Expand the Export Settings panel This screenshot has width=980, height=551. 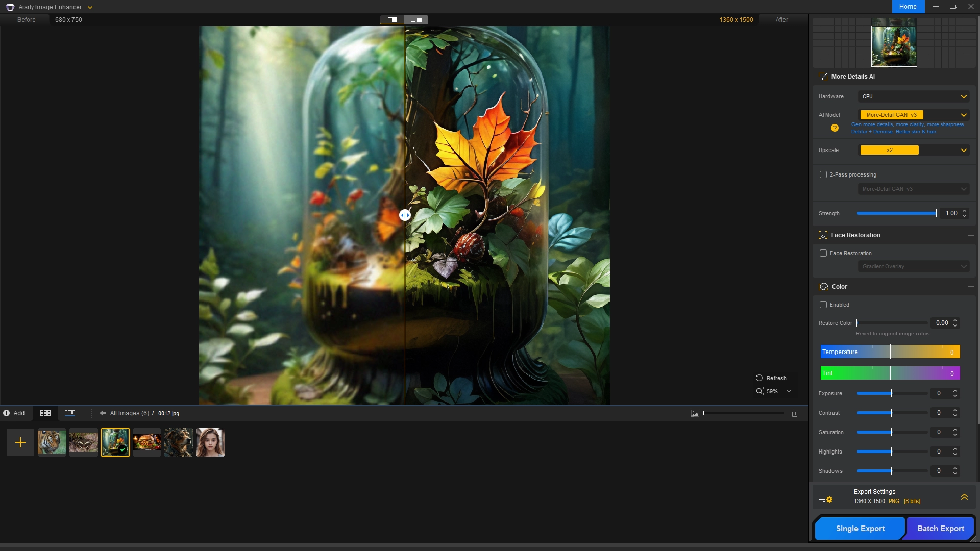[x=964, y=497]
